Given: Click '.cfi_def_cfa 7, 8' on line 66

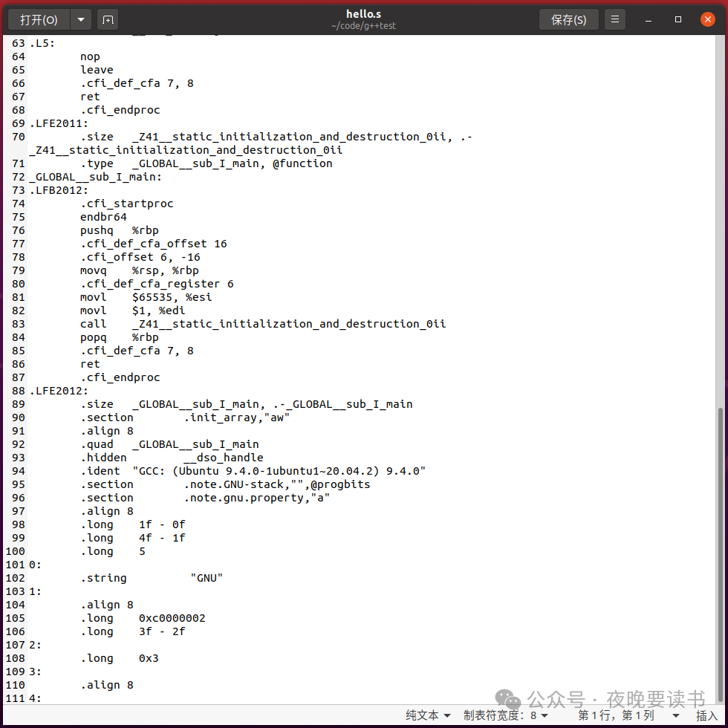Looking at the screenshot, I should (x=137, y=83).
